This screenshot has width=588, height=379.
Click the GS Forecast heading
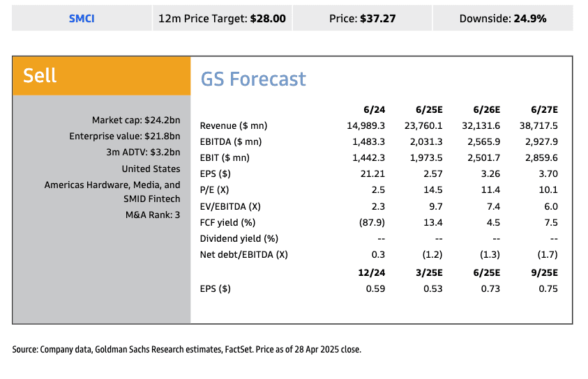(253, 79)
